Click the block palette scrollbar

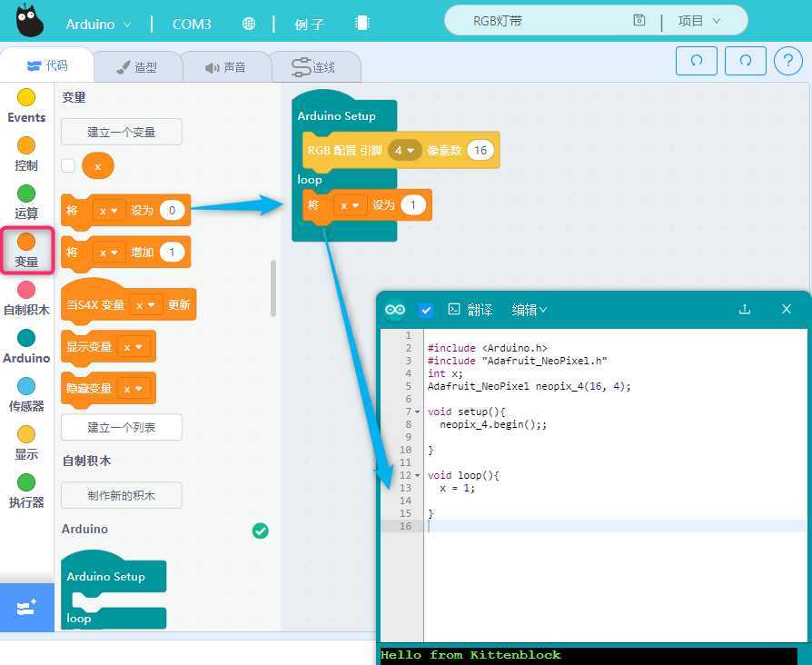click(272, 288)
